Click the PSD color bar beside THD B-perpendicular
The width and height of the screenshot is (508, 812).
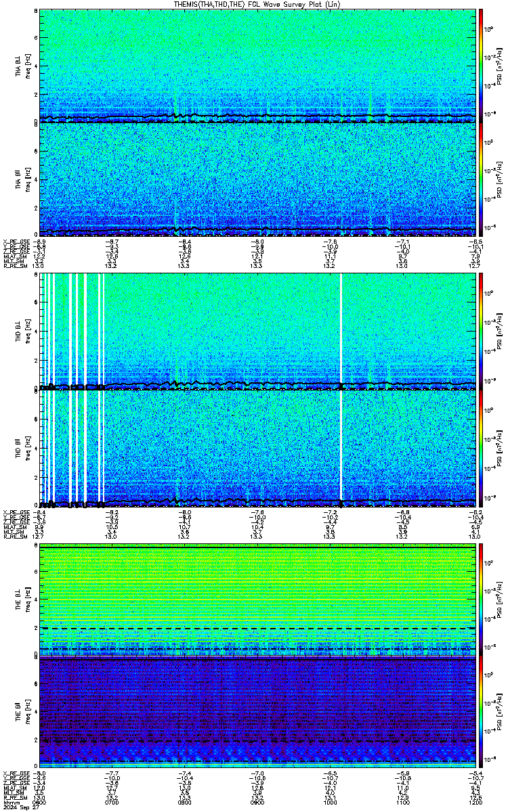(x=480, y=332)
